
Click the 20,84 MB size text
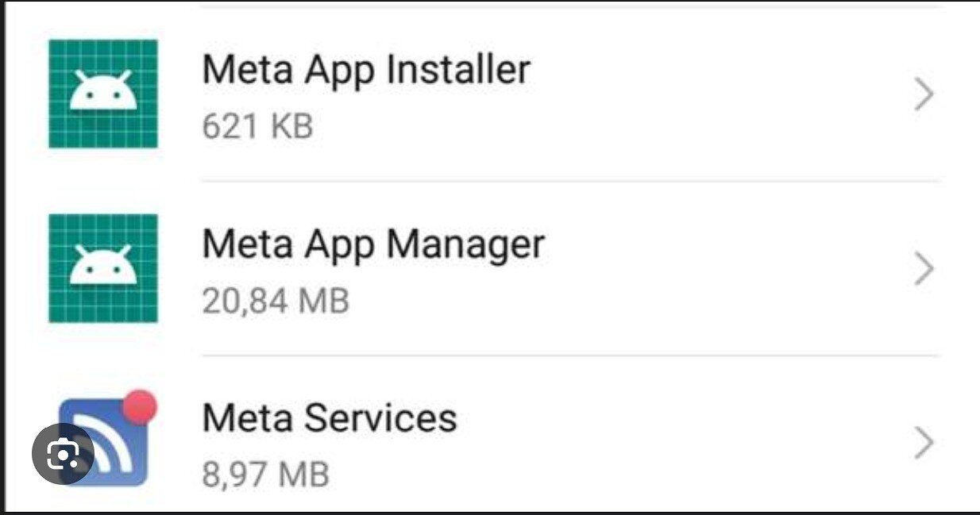pyautogui.click(x=275, y=302)
